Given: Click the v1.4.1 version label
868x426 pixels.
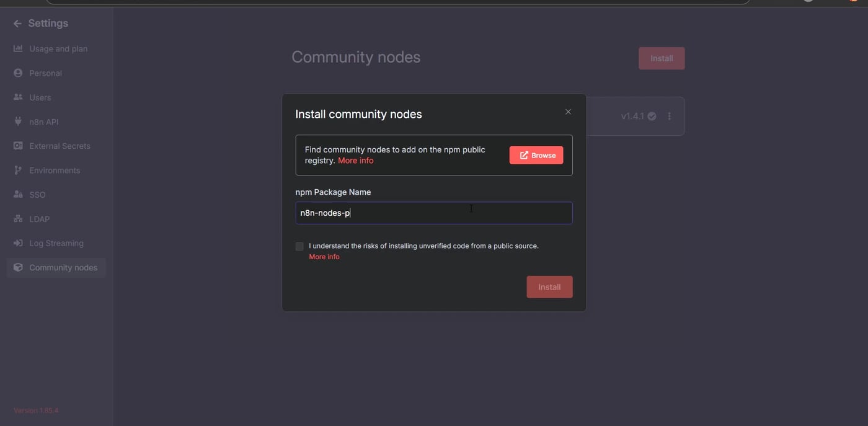Looking at the screenshot, I should [632, 116].
